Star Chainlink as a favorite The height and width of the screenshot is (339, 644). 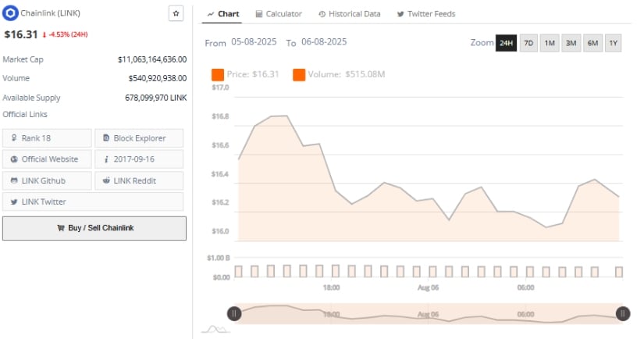click(176, 13)
